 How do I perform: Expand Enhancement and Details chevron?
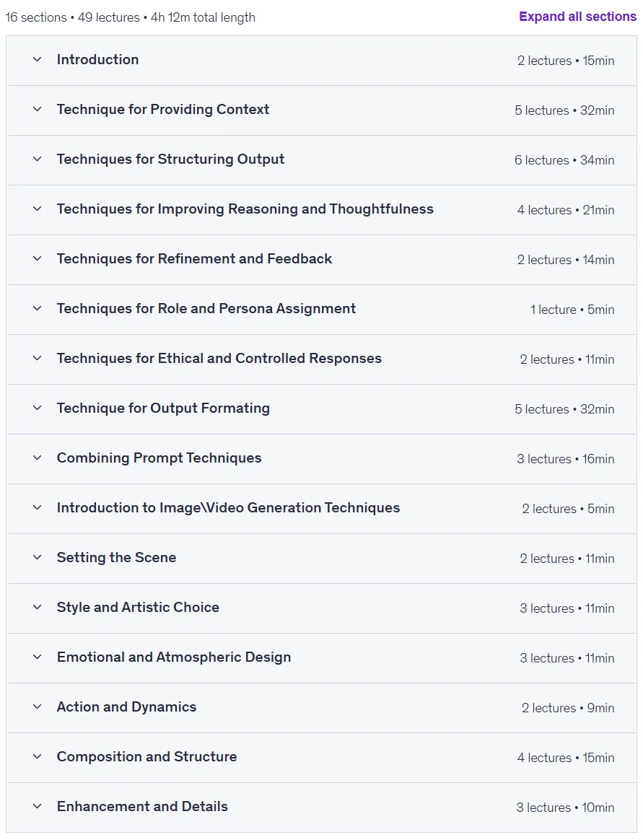click(37, 807)
